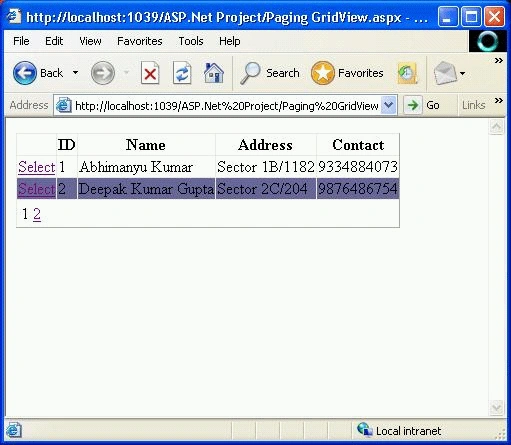Click the cell Sector 1B/1182
511x445 pixels.
pos(266,167)
